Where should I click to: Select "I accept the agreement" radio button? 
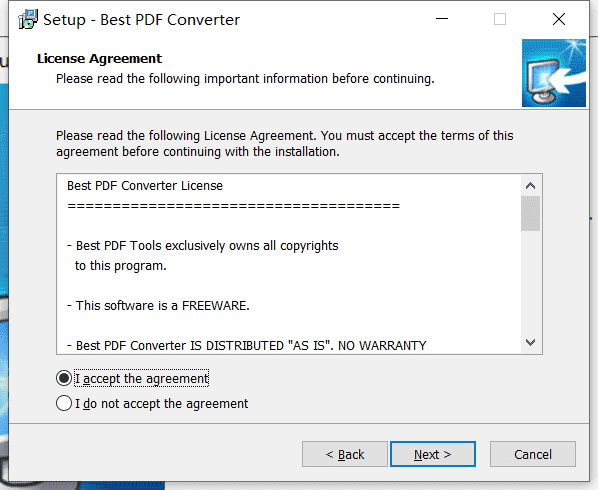tap(64, 378)
